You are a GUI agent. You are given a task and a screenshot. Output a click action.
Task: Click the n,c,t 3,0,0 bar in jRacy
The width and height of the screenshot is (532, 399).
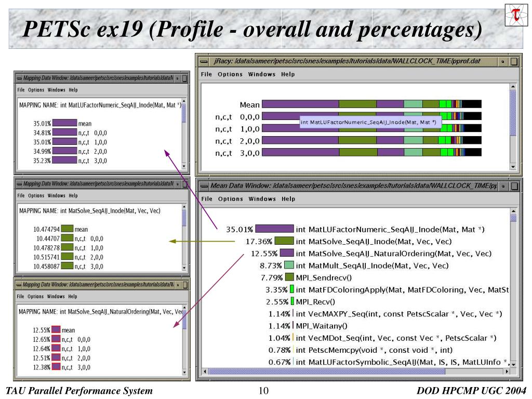point(371,152)
